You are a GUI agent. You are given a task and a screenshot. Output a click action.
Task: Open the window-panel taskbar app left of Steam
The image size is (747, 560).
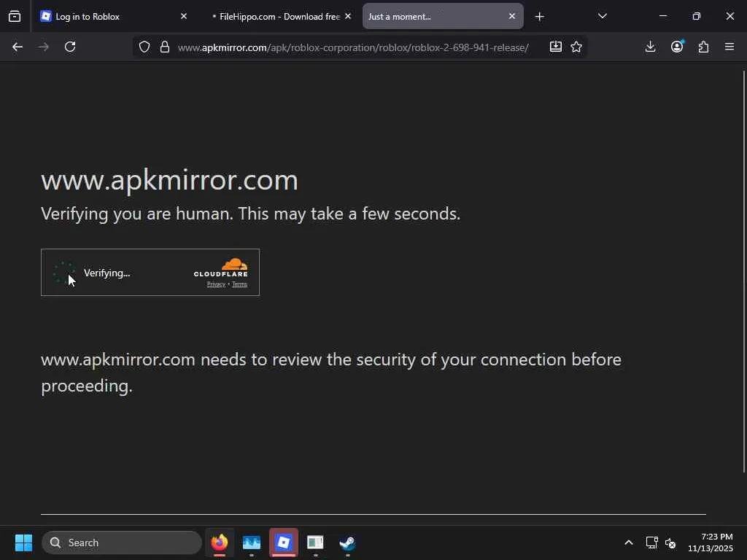[315, 542]
